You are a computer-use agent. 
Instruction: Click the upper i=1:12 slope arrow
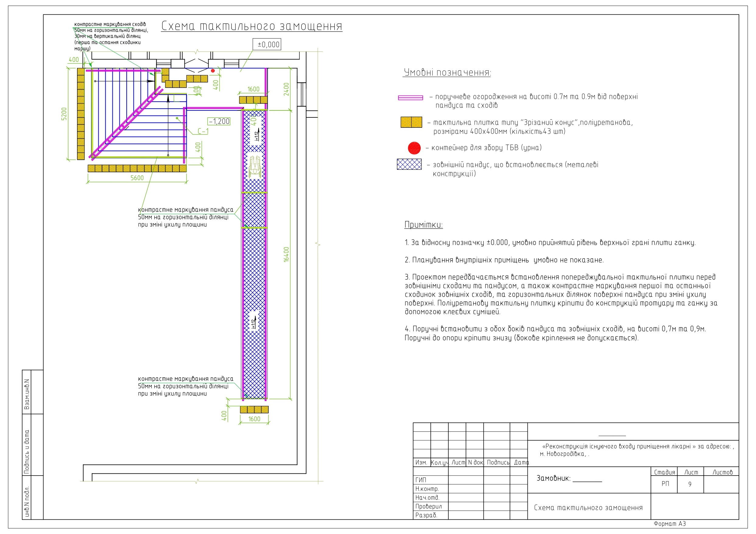click(257, 135)
